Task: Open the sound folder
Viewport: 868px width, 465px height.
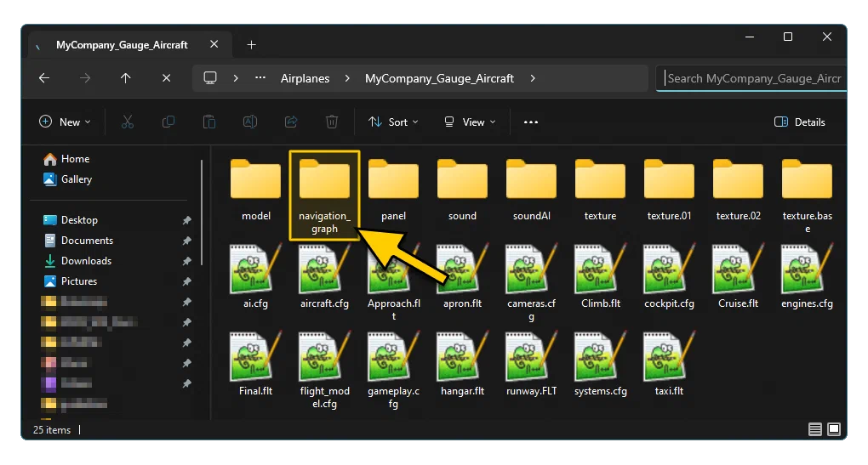Action: 462,190
